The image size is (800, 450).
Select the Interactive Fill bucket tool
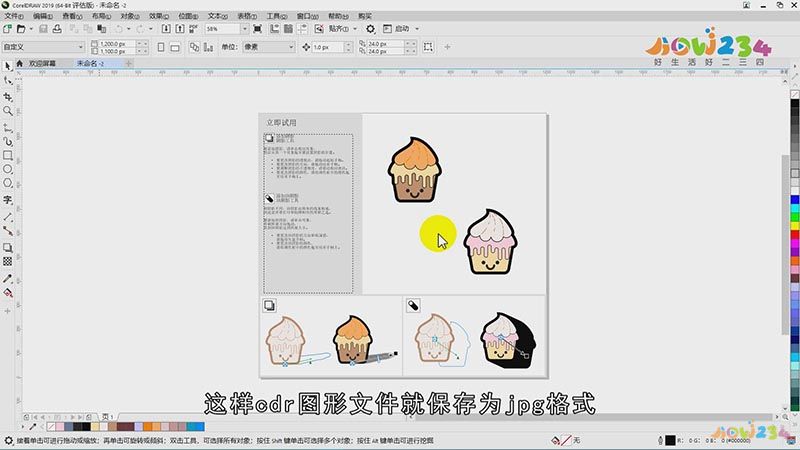click(8, 293)
